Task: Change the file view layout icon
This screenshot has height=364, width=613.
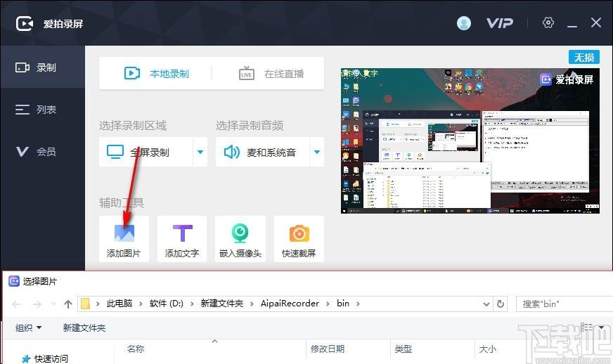Action: point(586,327)
